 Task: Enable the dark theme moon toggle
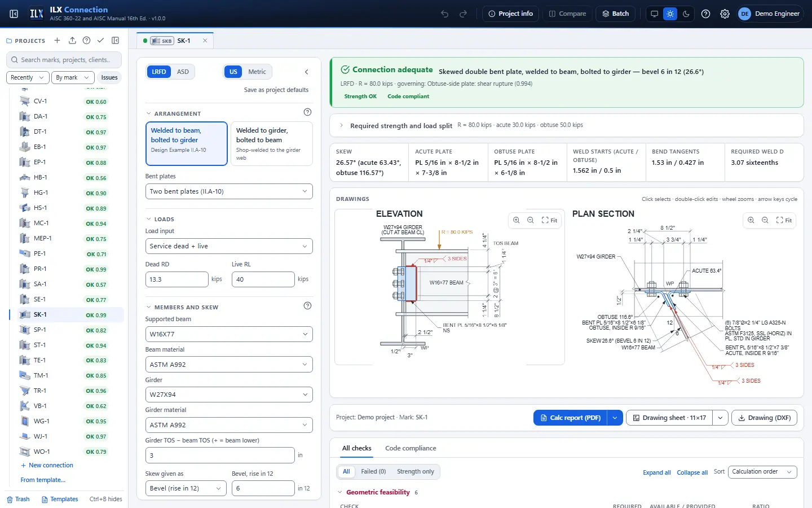pyautogui.click(x=686, y=14)
